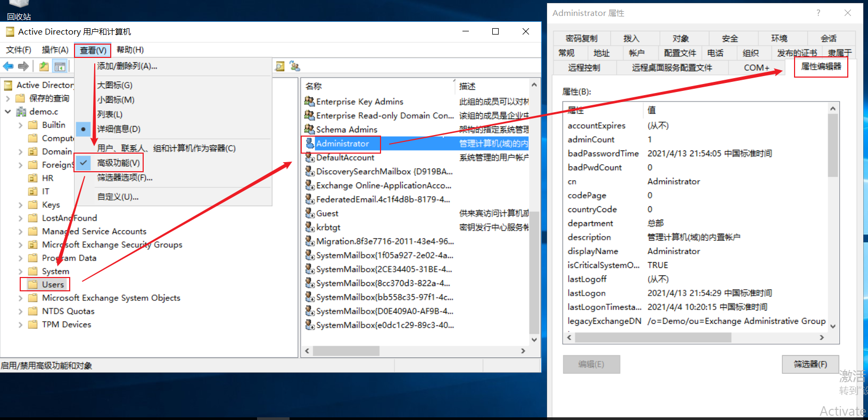
Task: Open the 帮助(H) menu
Action: [130, 50]
